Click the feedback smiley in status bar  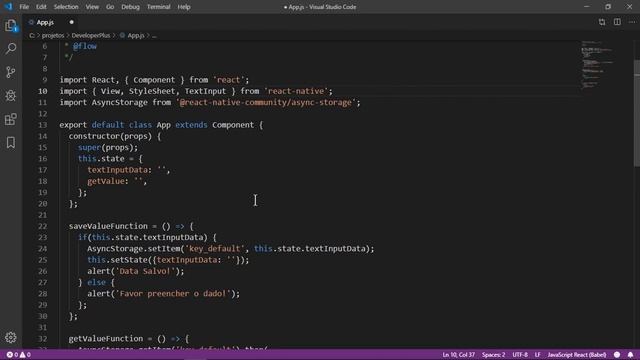(617, 355)
